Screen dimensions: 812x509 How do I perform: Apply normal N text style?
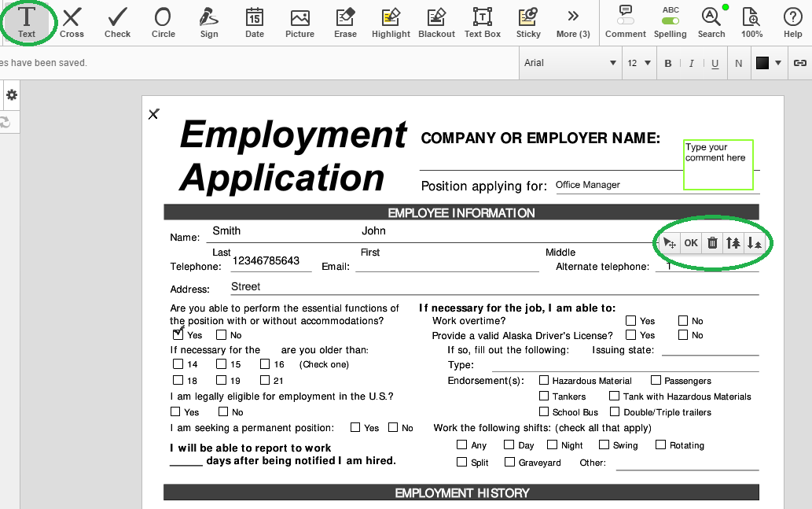coord(738,63)
